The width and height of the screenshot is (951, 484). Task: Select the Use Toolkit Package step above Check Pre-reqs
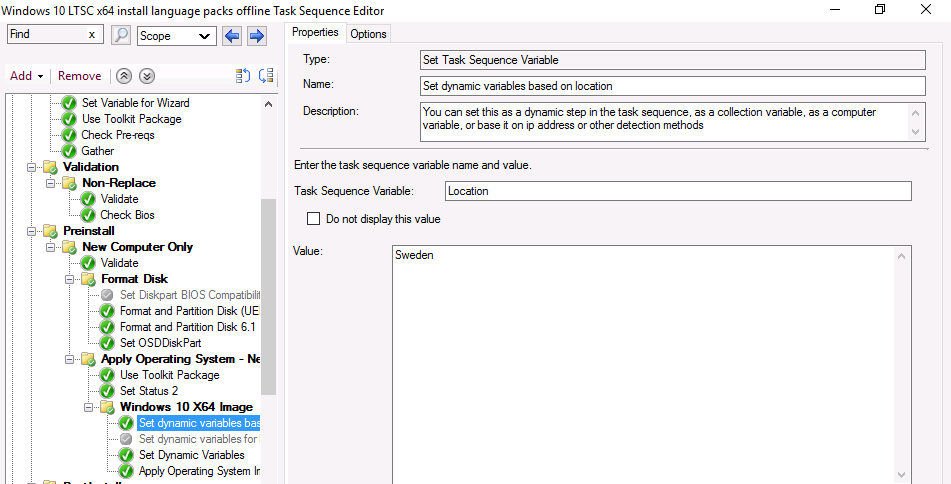[x=131, y=119]
